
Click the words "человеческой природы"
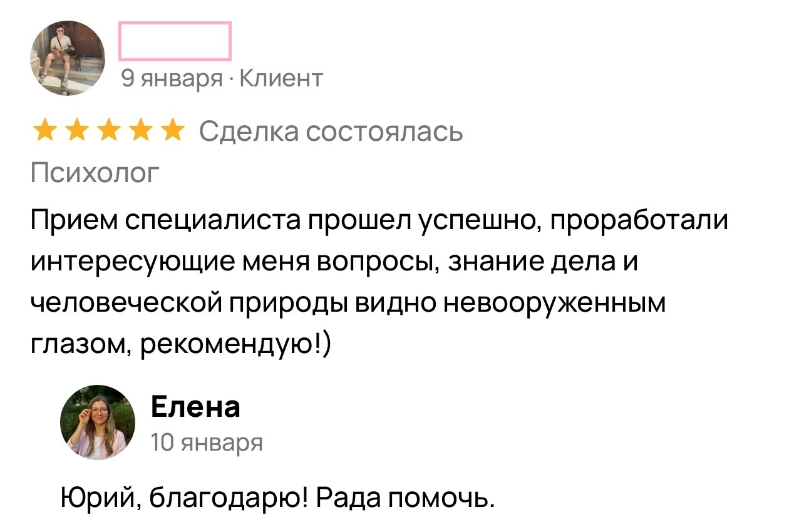[x=187, y=303]
